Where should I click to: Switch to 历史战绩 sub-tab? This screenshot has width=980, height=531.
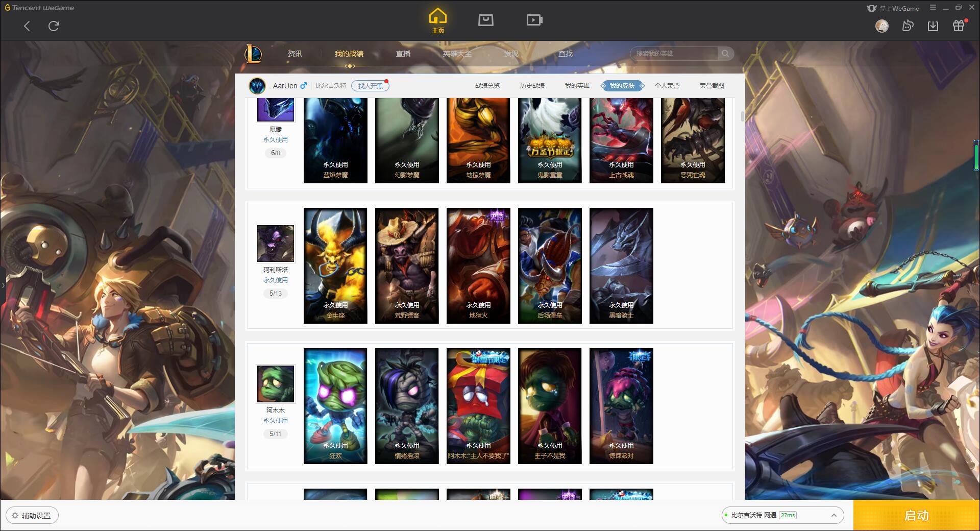pyautogui.click(x=532, y=86)
